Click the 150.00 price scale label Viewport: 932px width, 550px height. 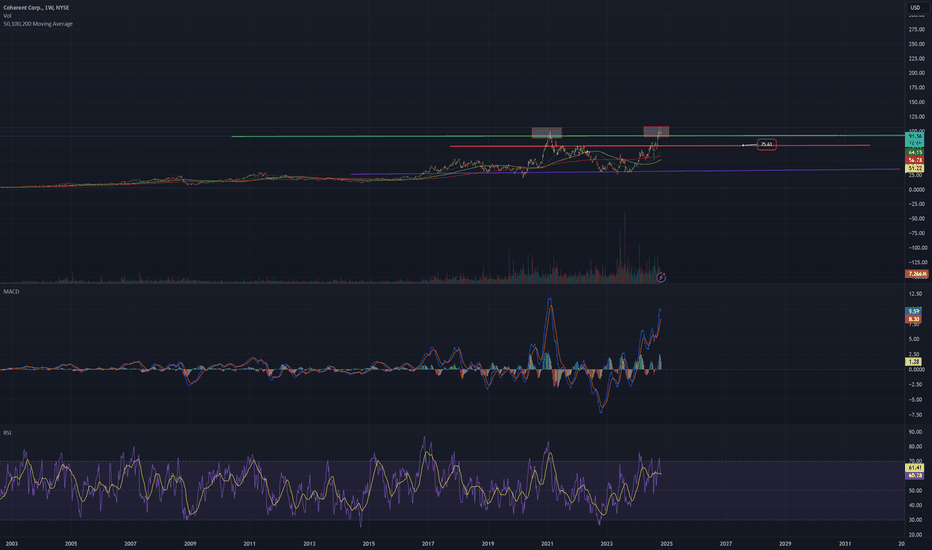[917, 102]
